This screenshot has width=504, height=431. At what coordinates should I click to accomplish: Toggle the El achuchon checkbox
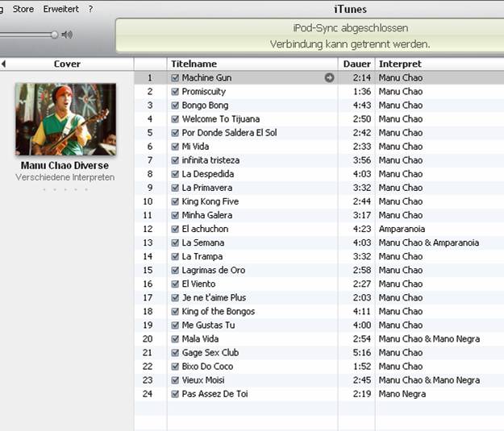175,229
